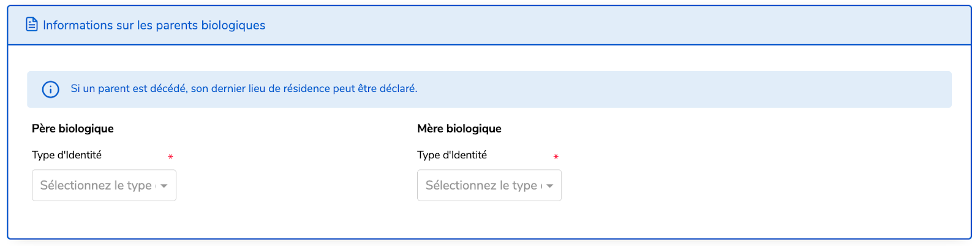Click the deceased-parent notice text in the banner
This screenshot has height=246, width=980.
pyautogui.click(x=244, y=88)
